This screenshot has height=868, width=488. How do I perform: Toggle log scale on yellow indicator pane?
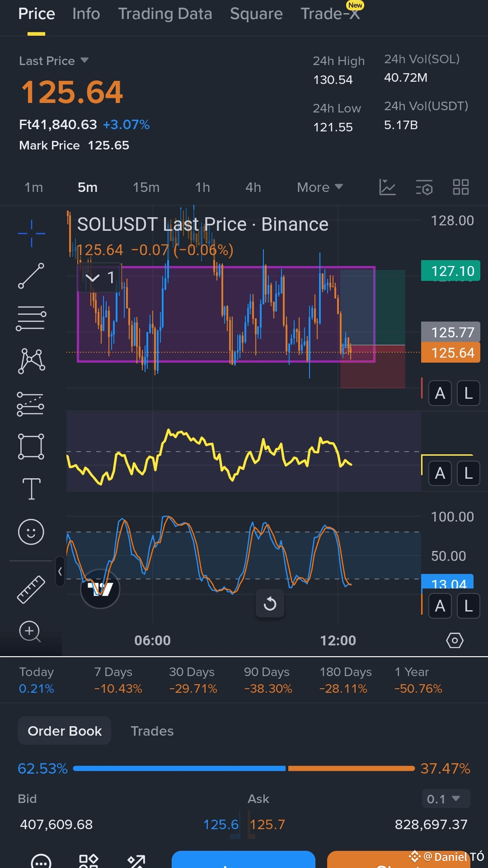pos(468,473)
